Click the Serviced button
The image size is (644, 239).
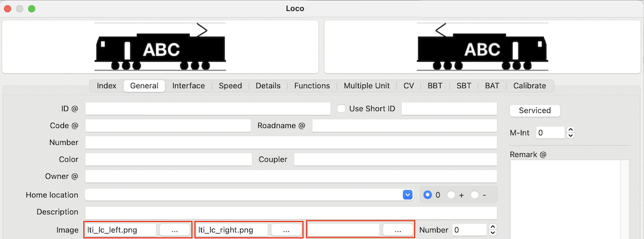[535, 110]
